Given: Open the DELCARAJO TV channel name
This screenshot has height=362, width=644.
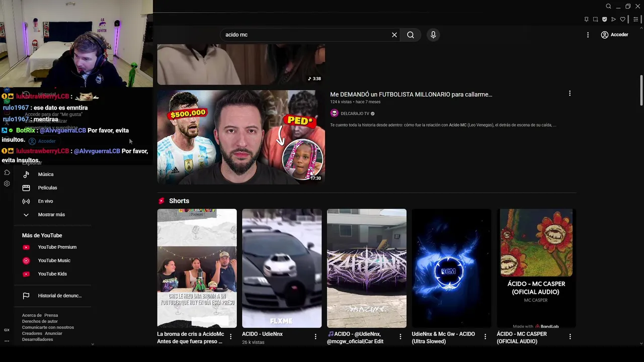Looking at the screenshot, I should pyautogui.click(x=355, y=114).
